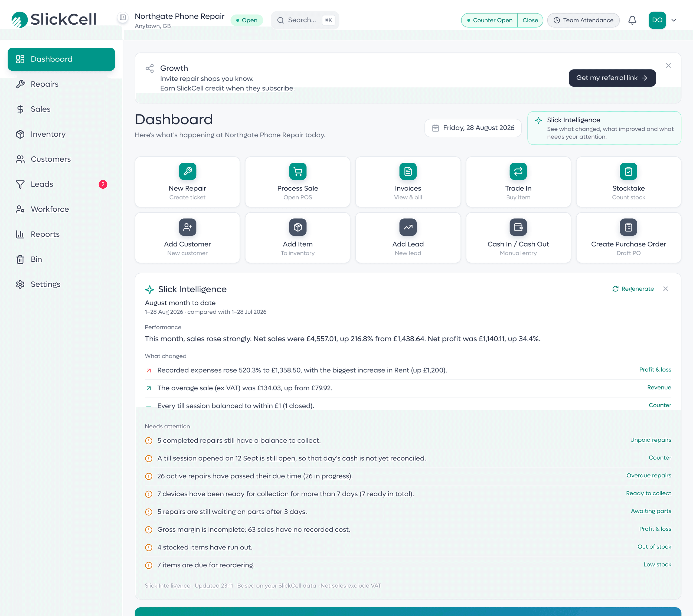Open the Friday, 28 August 2026 date picker
Screen dimensions: 693x616
pyautogui.click(x=473, y=128)
